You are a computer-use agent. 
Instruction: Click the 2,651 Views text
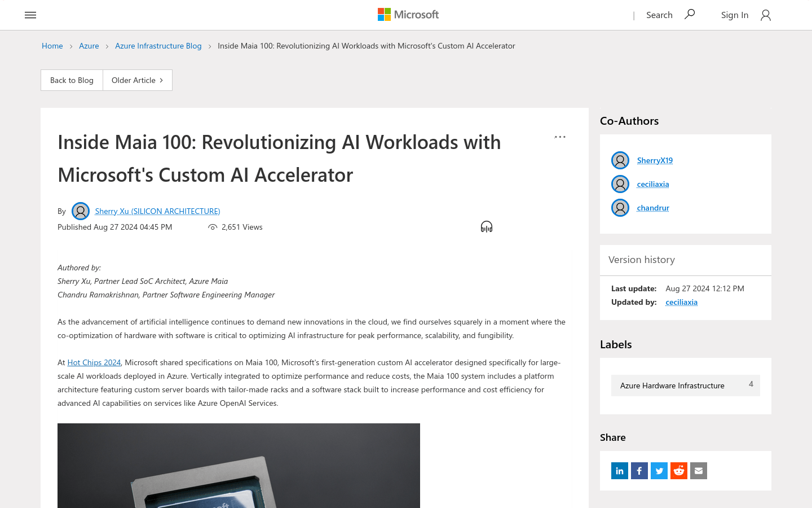coord(242,227)
